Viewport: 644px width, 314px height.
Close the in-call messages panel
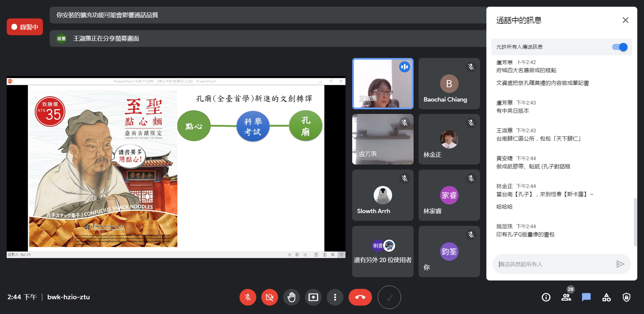pyautogui.click(x=625, y=20)
